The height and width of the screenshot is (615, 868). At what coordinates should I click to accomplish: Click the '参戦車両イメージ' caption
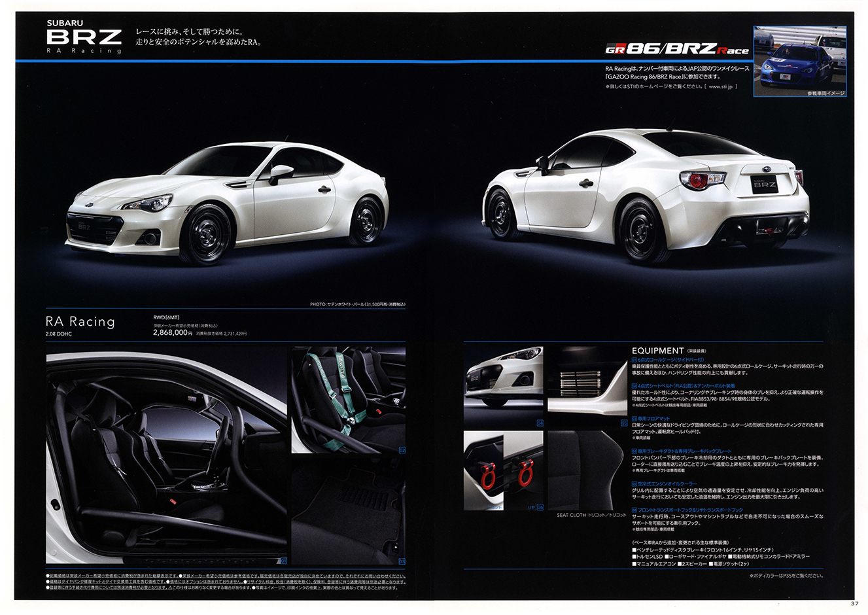[x=826, y=94]
